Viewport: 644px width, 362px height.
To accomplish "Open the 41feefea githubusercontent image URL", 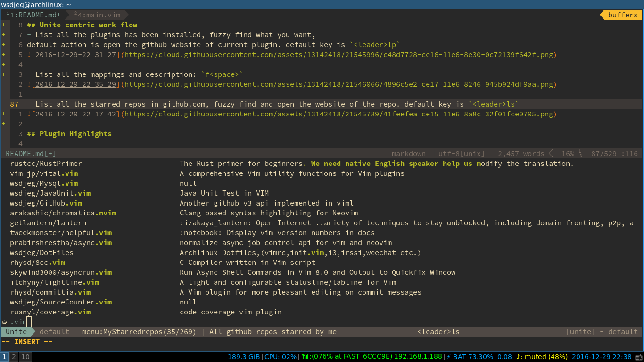I will (x=339, y=114).
